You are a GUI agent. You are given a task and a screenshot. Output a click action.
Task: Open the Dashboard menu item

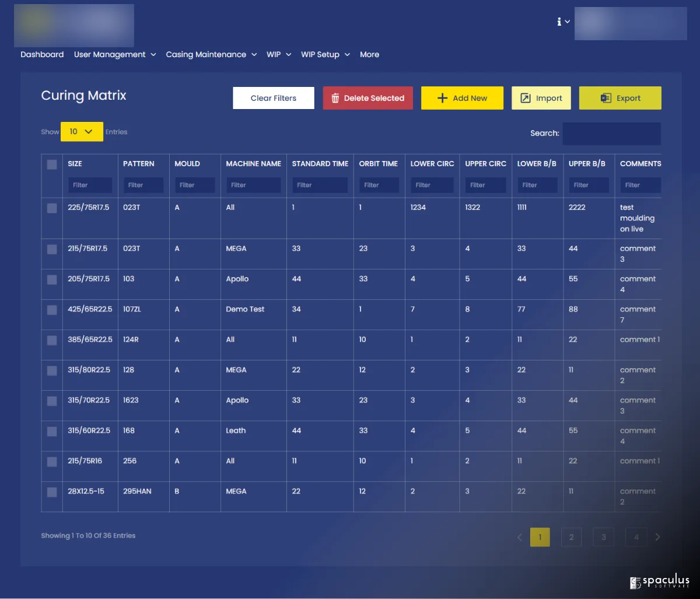[42, 55]
